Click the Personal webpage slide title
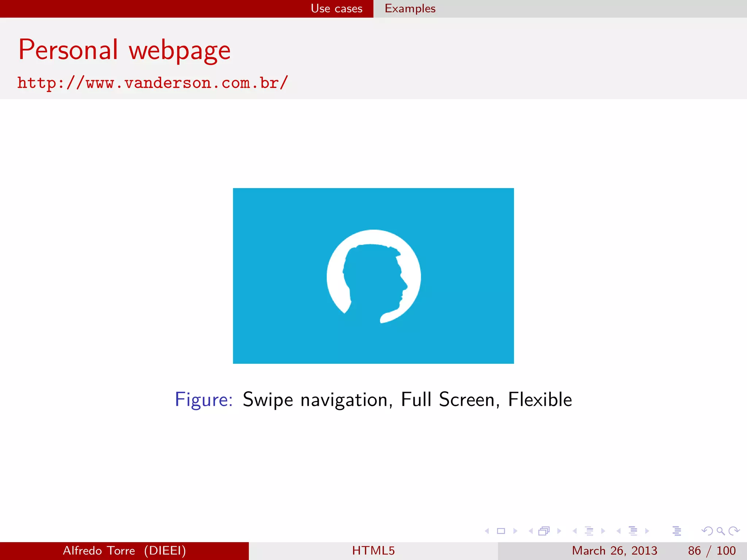Screen dimensions: 747x560 (124, 50)
